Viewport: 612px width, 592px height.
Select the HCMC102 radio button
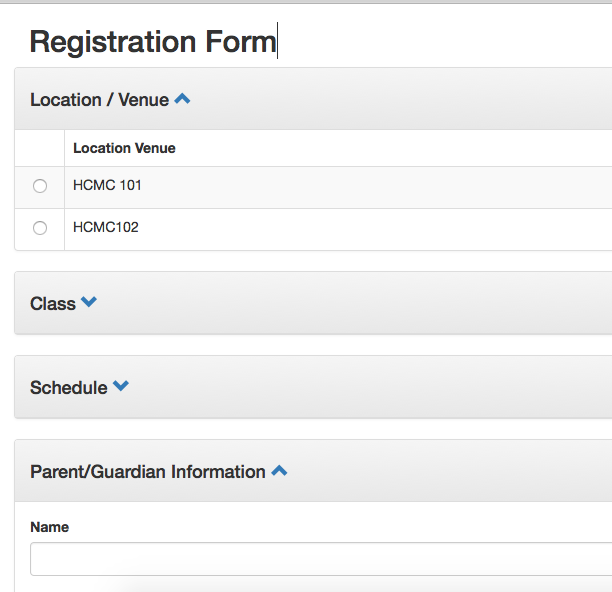pyautogui.click(x=40, y=228)
